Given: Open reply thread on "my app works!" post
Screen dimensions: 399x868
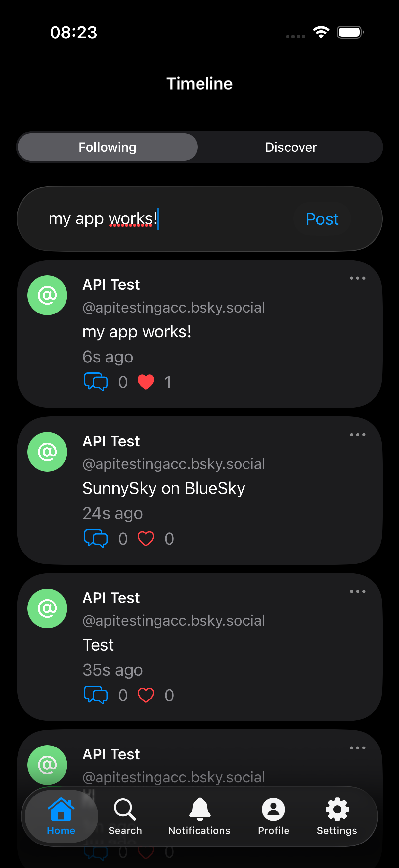Looking at the screenshot, I should tap(96, 382).
